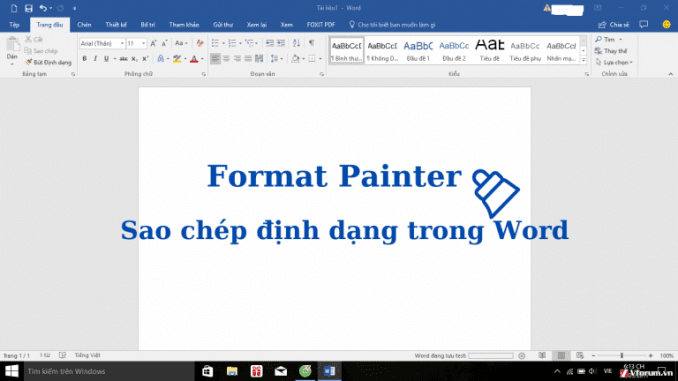The height and width of the screenshot is (381, 678).
Task: Decrease paragraph indent
Action: 270,43
